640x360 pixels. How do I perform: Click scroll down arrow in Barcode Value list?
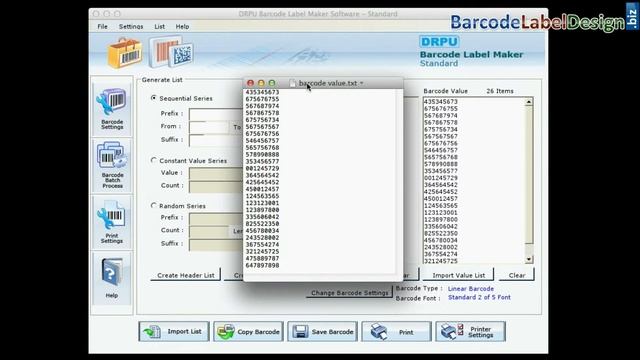coord(529,259)
